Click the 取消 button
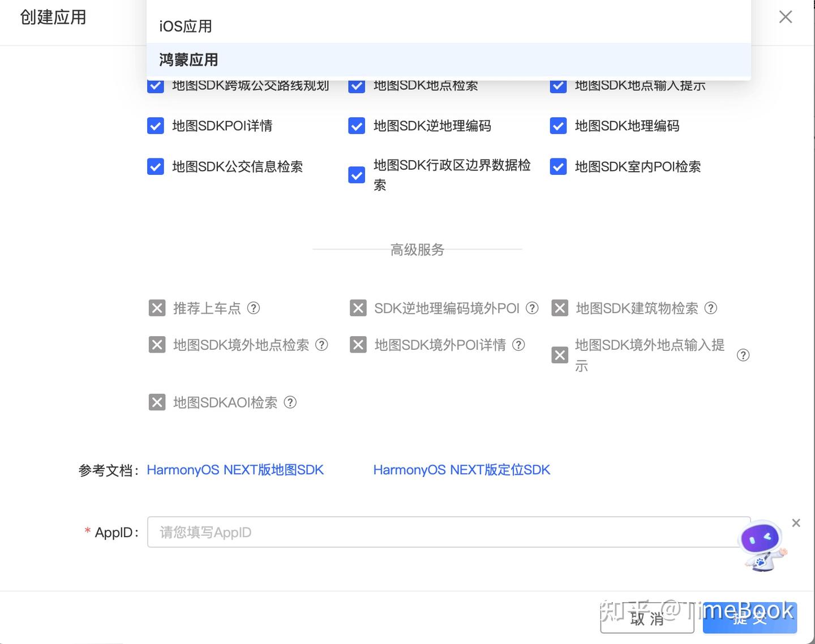Screen dimensions: 815x644 coord(647,619)
